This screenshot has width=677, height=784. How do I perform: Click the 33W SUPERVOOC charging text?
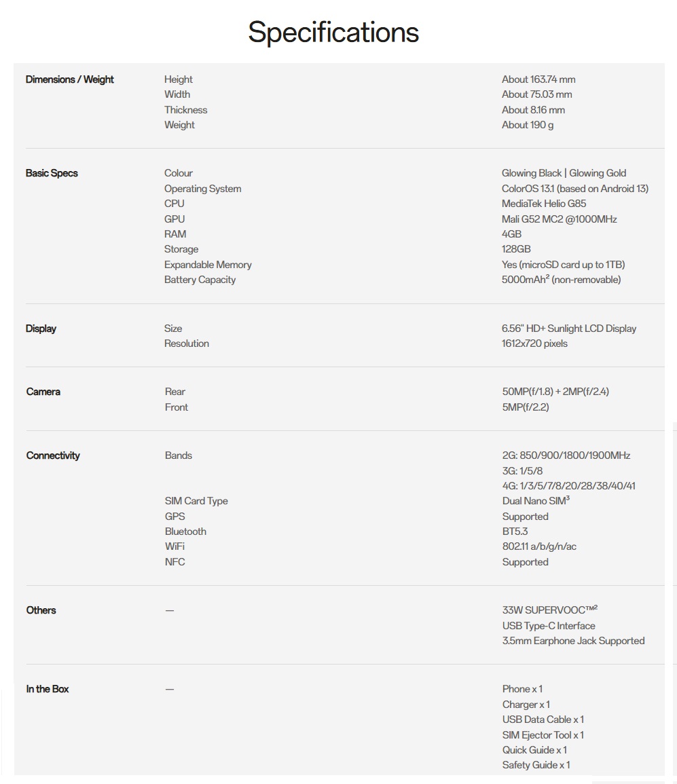coord(549,610)
